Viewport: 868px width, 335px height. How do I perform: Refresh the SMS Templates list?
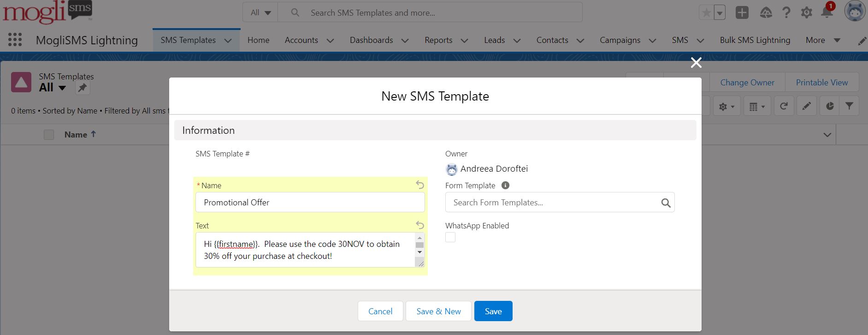[x=784, y=107]
